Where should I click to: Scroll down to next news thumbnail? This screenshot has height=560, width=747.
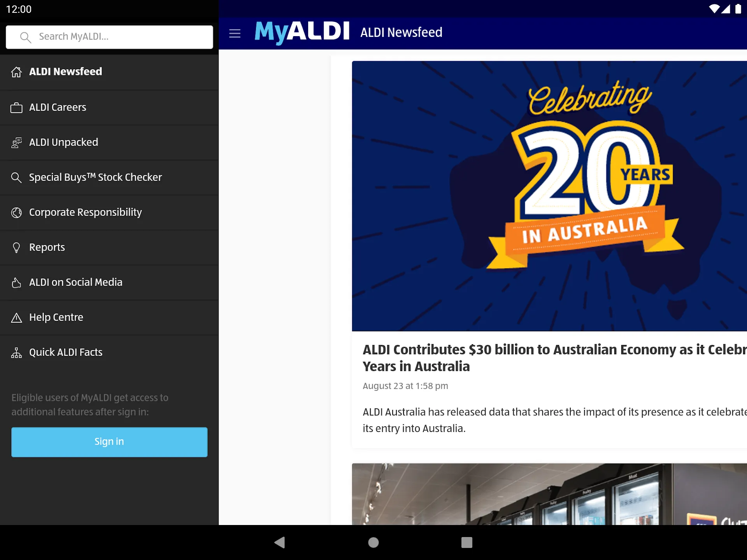click(549, 494)
